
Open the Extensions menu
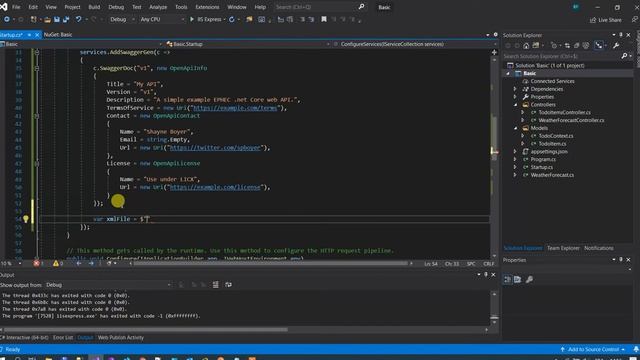pyautogui.click(x=207, y=7)
